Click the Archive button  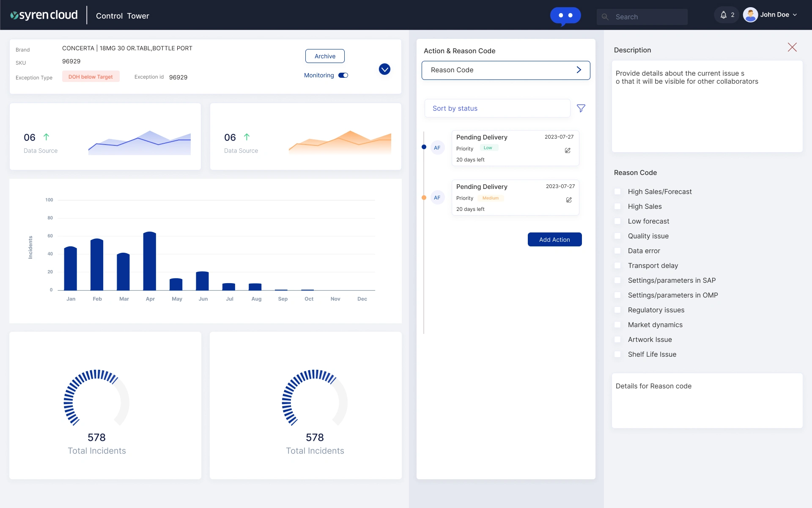[325, 56]
